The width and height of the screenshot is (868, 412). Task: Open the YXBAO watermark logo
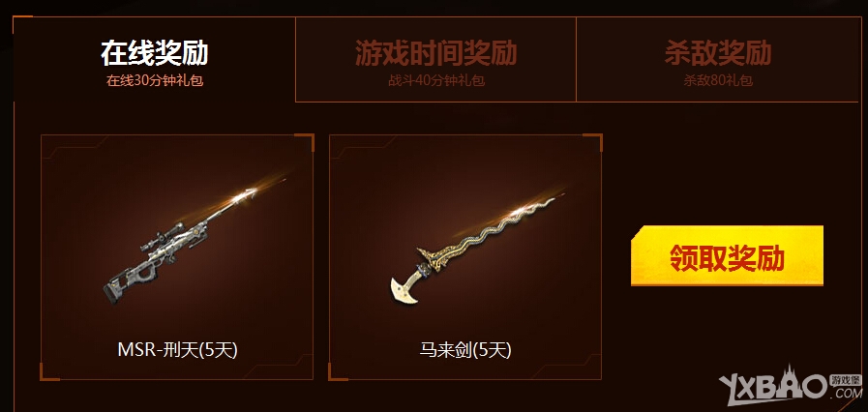coord(791,382)
